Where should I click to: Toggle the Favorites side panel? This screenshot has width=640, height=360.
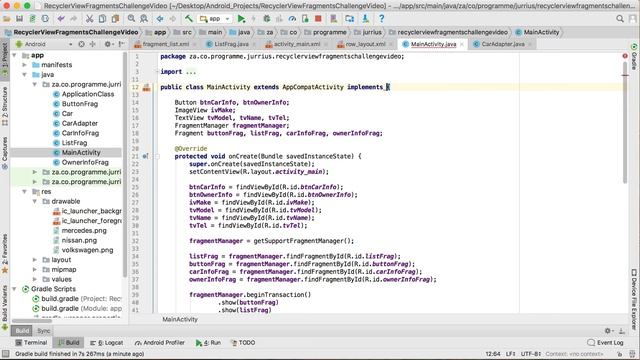point(5,253)
